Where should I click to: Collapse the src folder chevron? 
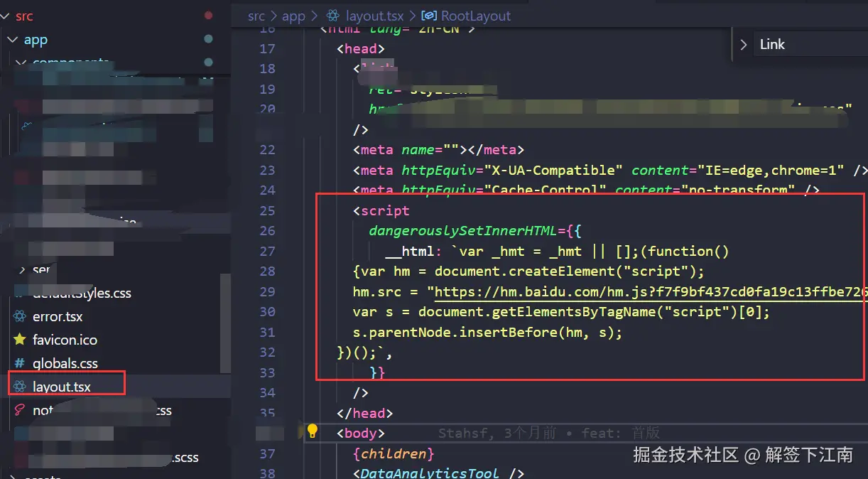(6, 16)
